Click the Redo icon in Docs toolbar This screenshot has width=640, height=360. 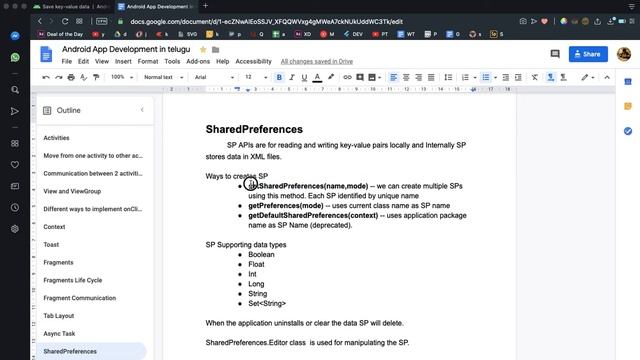click(x=58, y=77)
